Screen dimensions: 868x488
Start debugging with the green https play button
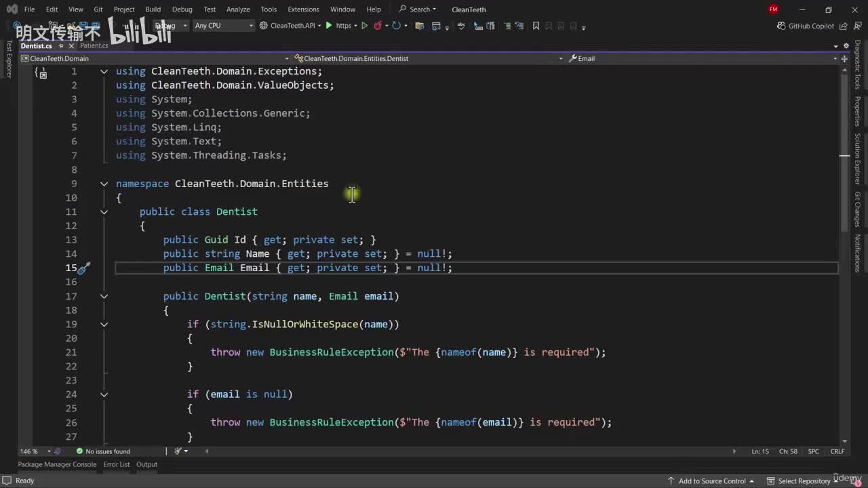pos(330,26)
